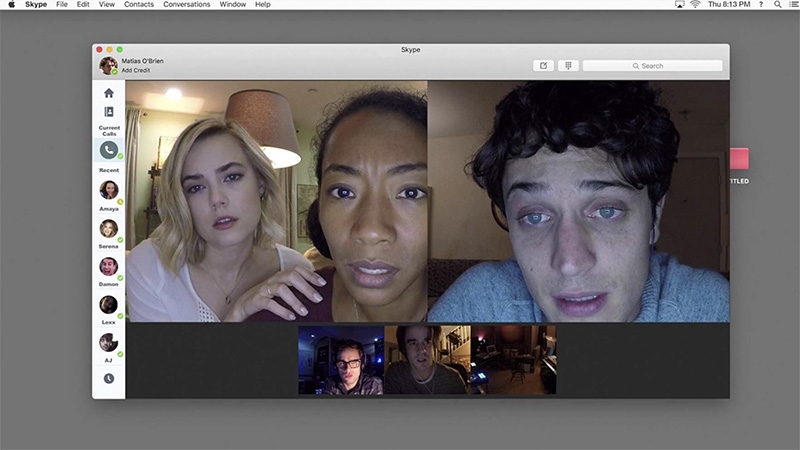This screenshot has height=450, width=800.
Task: Select the curly-haired man video feed
Action: pos(579,201)
